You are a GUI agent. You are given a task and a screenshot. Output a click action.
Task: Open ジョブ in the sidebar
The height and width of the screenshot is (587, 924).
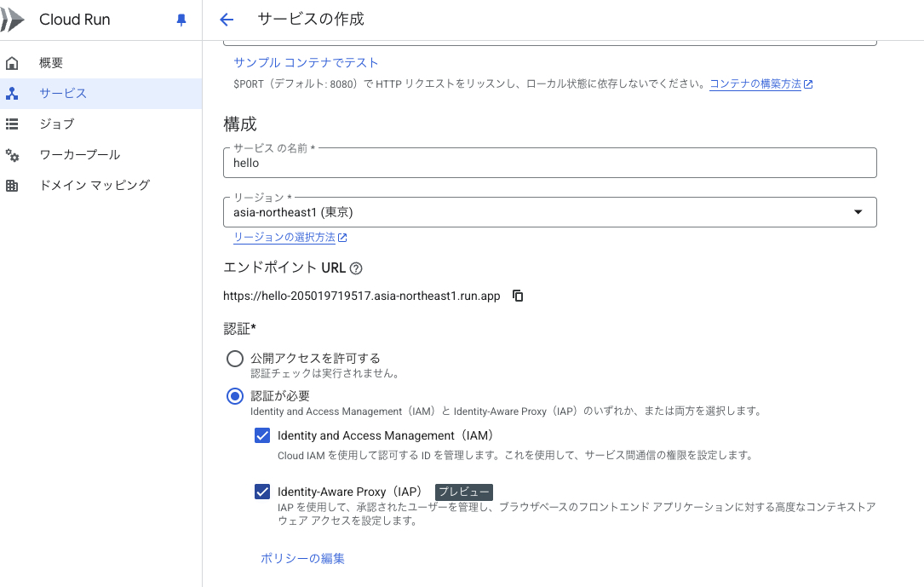click(100, 124)
